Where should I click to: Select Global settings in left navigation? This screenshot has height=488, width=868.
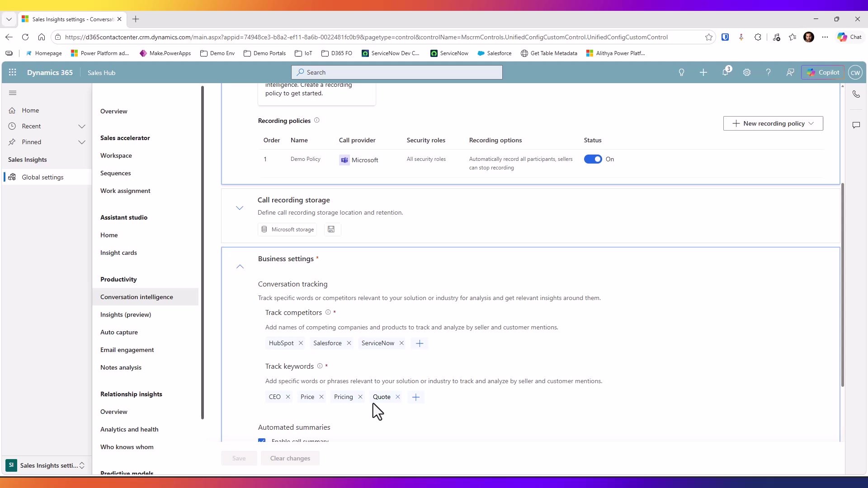click(x=47, y=177)
